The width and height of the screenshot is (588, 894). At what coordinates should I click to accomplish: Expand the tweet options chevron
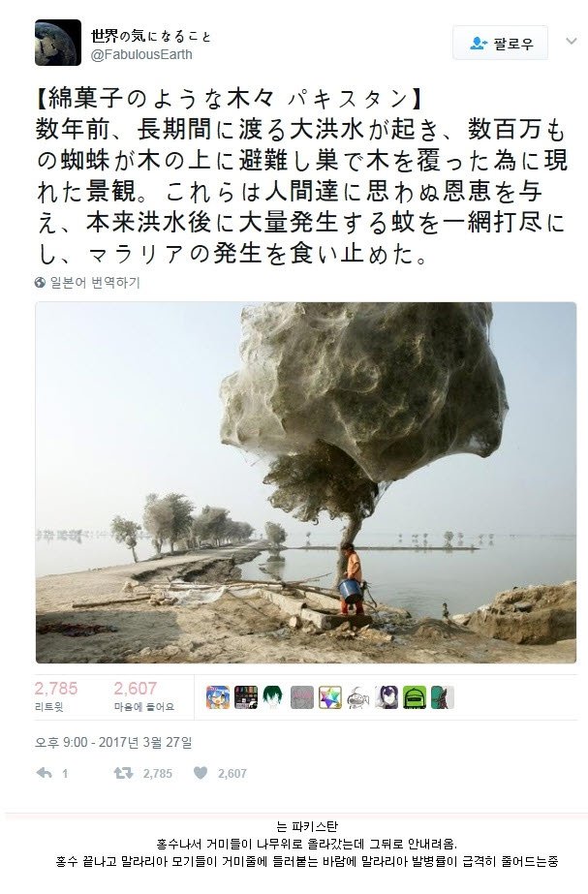point(571,41)
